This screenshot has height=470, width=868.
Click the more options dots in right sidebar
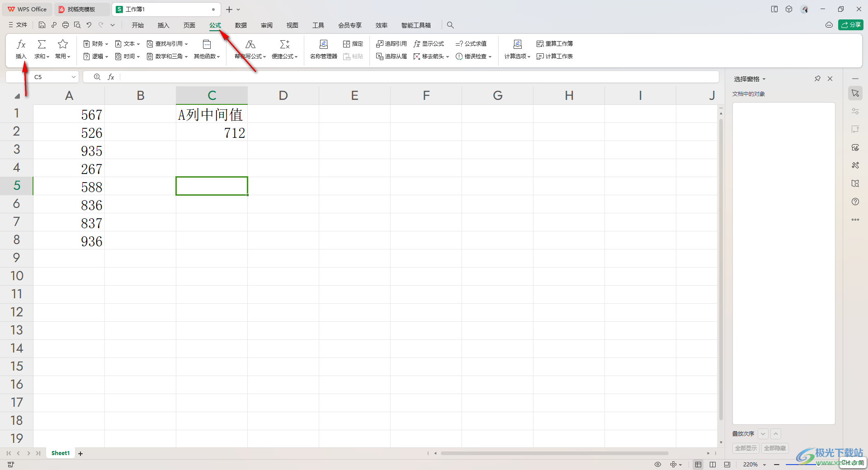click(855, 220)
